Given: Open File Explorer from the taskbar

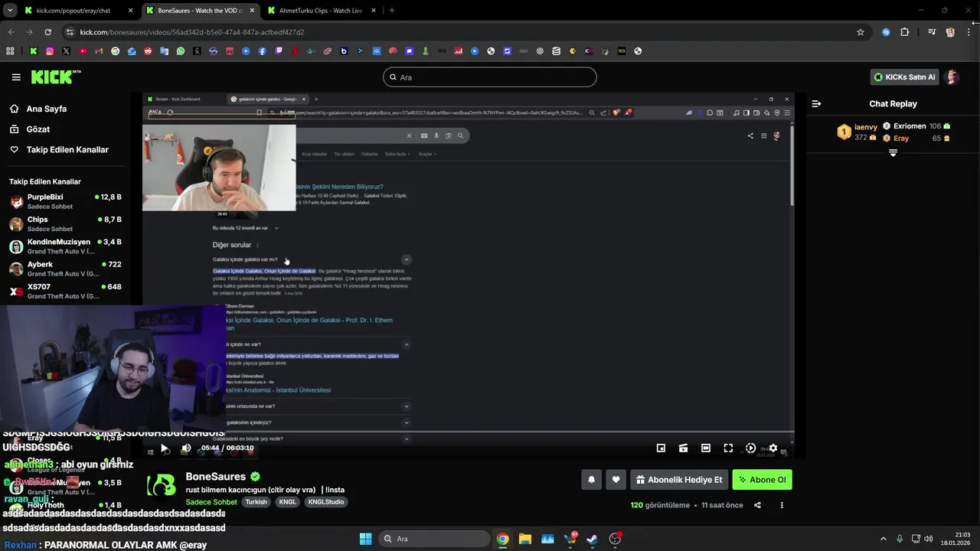Looking at the screenshot, I should pyautogui.click(x=524, y=539).
